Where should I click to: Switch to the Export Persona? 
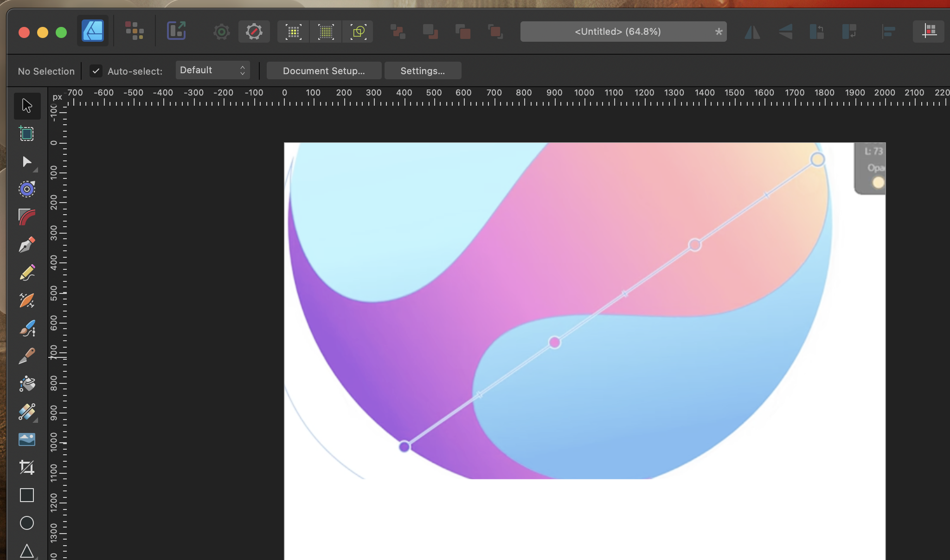pyautogui.click(x=176, y=32)
